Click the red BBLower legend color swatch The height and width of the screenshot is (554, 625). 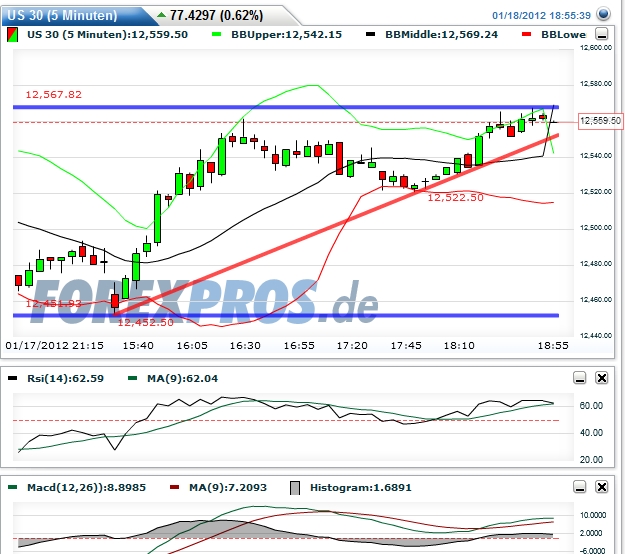pyautogui.click(x=527, y=35)
